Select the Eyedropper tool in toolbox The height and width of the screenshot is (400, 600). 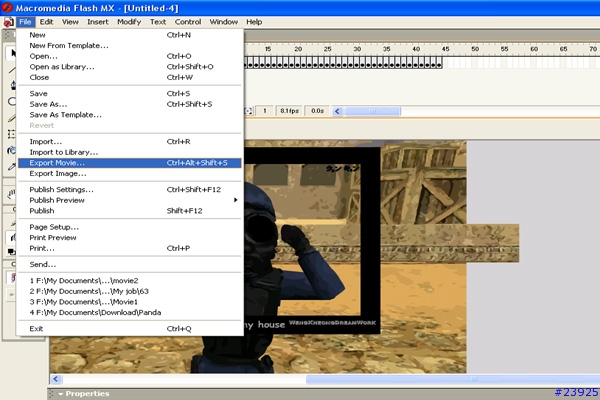[13, 167]
